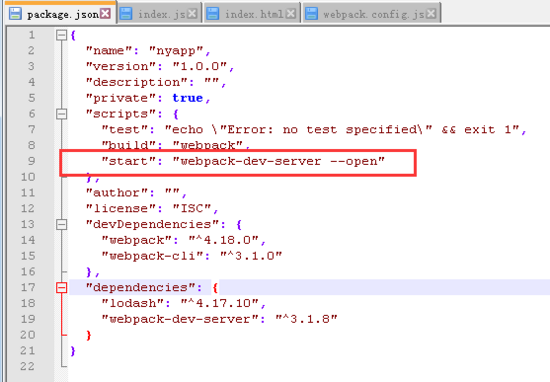Close the webpack.config.js tab
The height and width of the screenshot is (382, 550).
[431, 14]
